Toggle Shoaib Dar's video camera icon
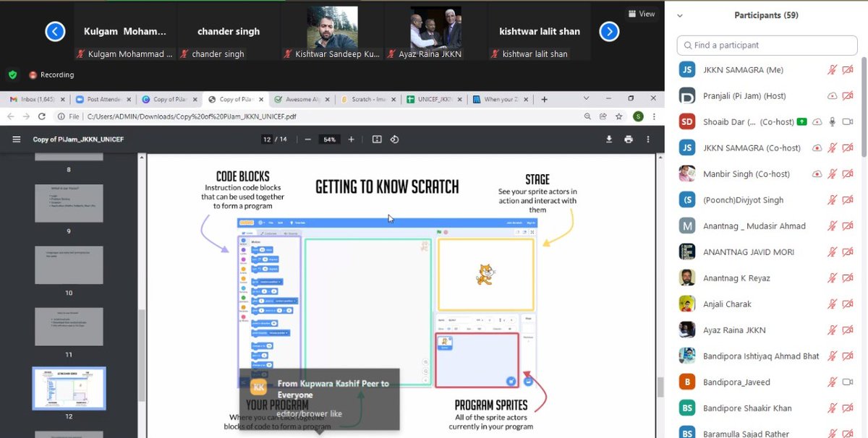The width and height of the screenshot is (868, 438). coord(848,121)
